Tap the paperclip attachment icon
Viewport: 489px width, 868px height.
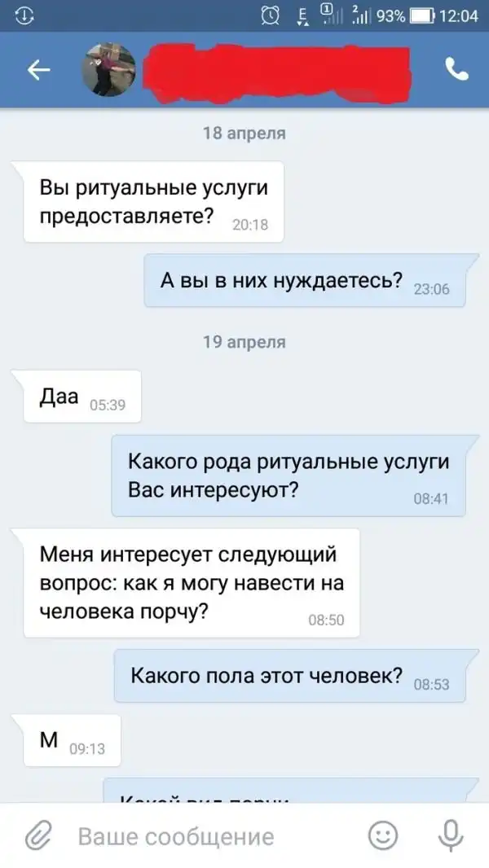click(38, 836)
